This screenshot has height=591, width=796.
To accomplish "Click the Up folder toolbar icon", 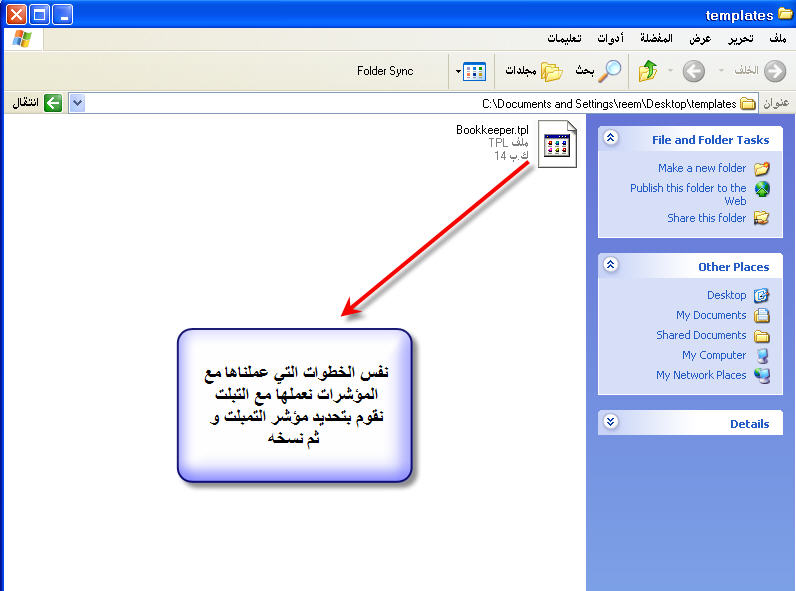I will click(x=648, y=71).
